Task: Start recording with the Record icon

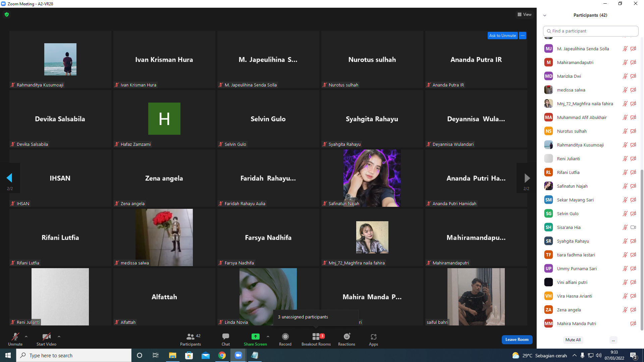Action: click(x=285, y=337)
